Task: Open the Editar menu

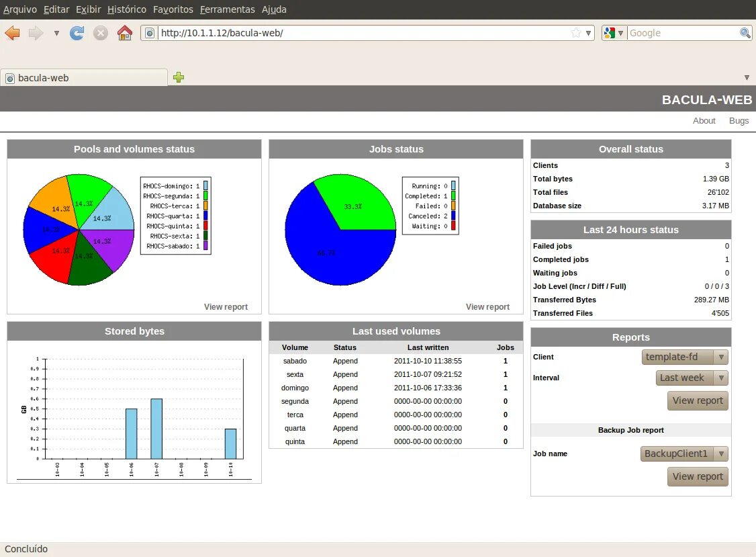Action: (56, 9)
